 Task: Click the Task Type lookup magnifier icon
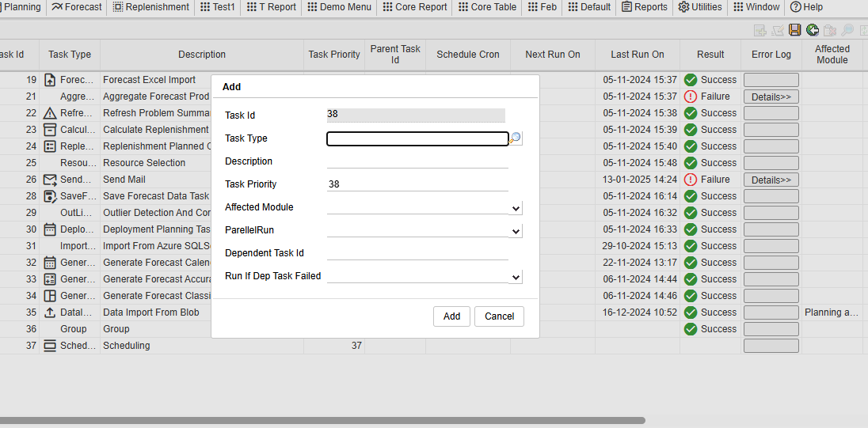coord(516,138)
